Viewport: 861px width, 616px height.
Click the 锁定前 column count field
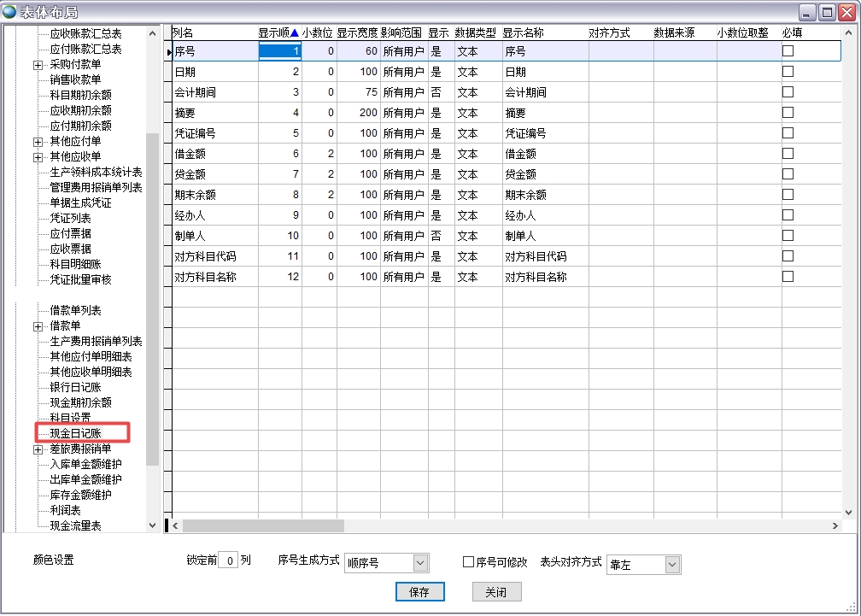(228, 561)
